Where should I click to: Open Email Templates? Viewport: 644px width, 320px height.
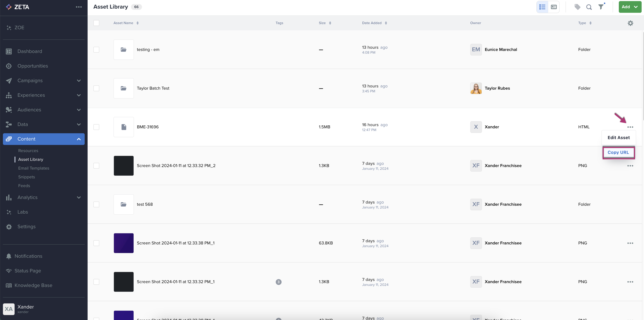point(34,168)
